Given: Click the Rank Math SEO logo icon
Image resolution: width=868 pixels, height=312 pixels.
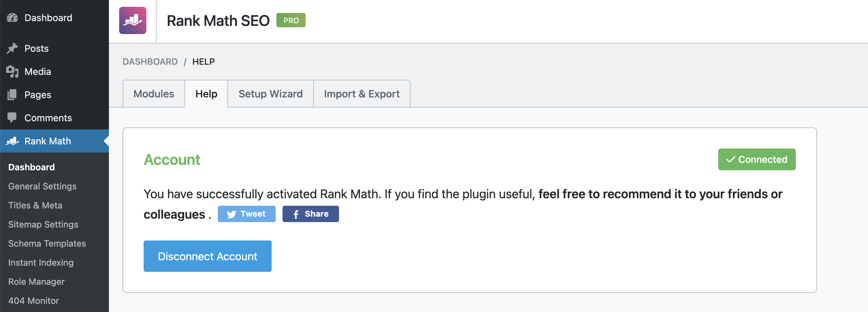Looking at the screenshot, I should 132,20.
